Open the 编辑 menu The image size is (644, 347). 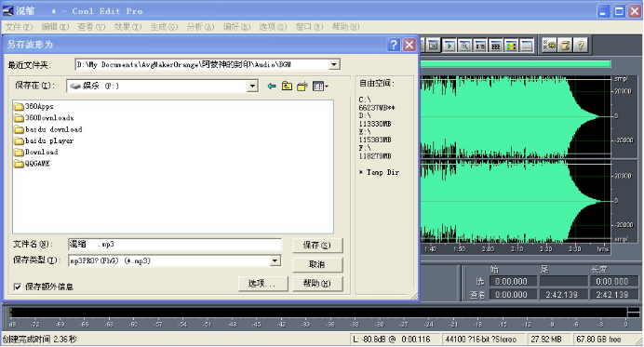[x=55, y=27]
